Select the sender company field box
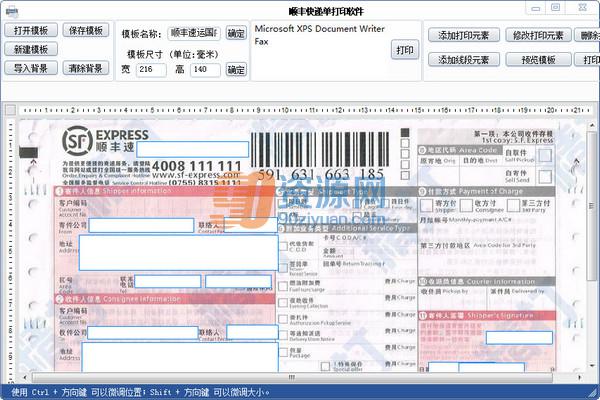This screenshot has height=400, width=600. pyautogui.click(x=141, y=225)
